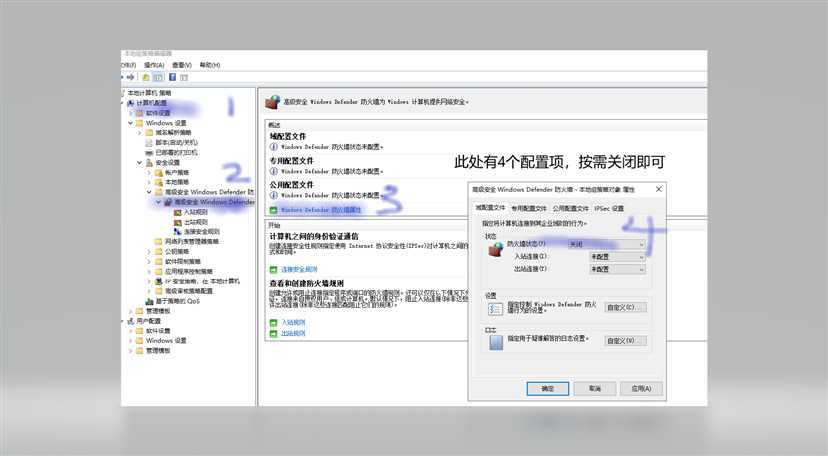This screenshot has width=828, height=456.
Task: Select 本地计算机 策略 root node
Action: click(149, 93)
